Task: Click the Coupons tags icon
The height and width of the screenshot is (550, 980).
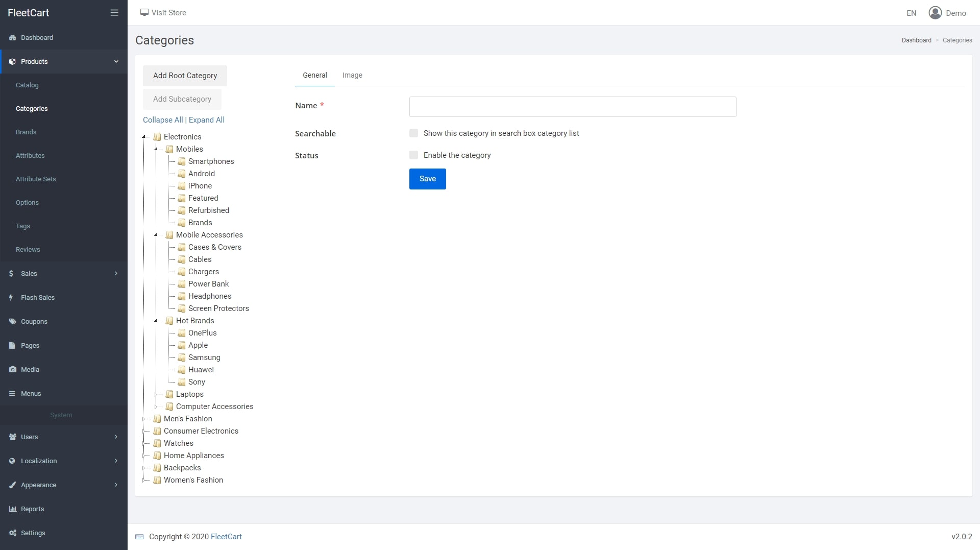Action: click(12, 321)
